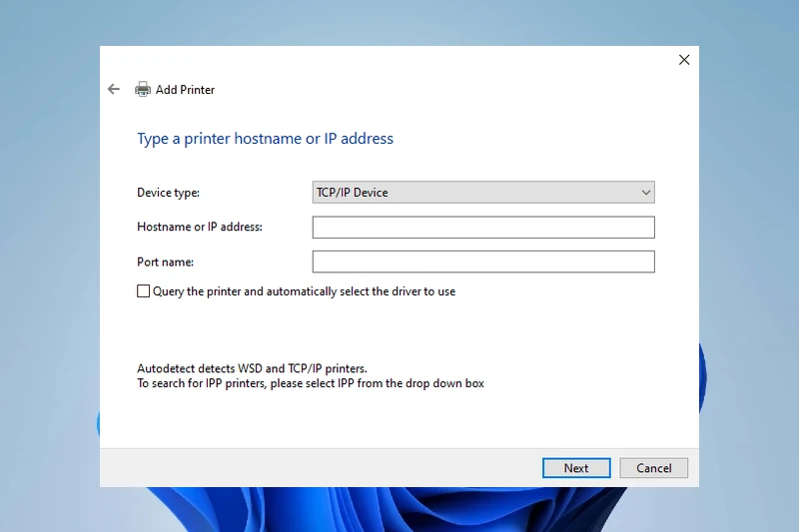Image resolution: width=799 pixels, height=532 pixels.
Task: Click the printer icon beside Add Printer
Action: point(143,89)
